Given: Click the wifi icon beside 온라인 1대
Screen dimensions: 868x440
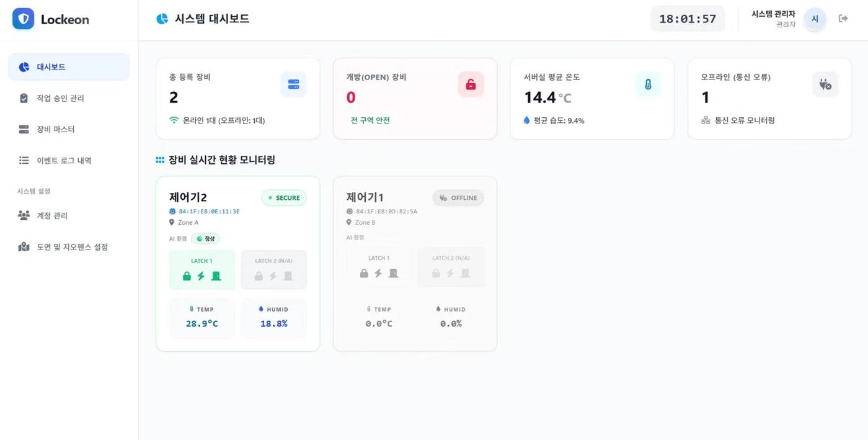Looking at the screenshot, I should pos(174,120).
